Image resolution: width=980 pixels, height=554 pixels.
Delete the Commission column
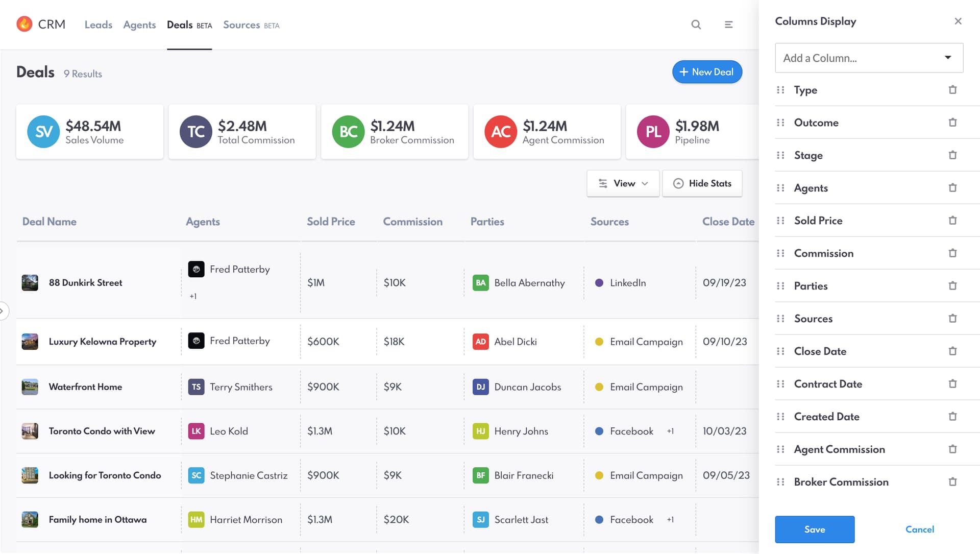[x=952, y=253]
